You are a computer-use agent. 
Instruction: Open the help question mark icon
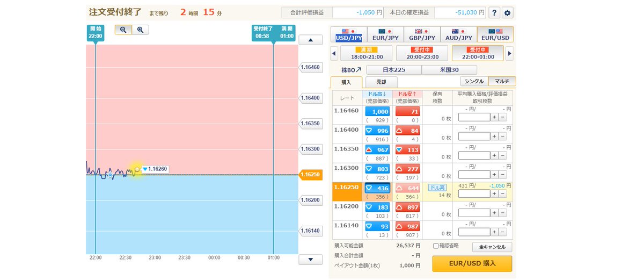coord(494,13)
